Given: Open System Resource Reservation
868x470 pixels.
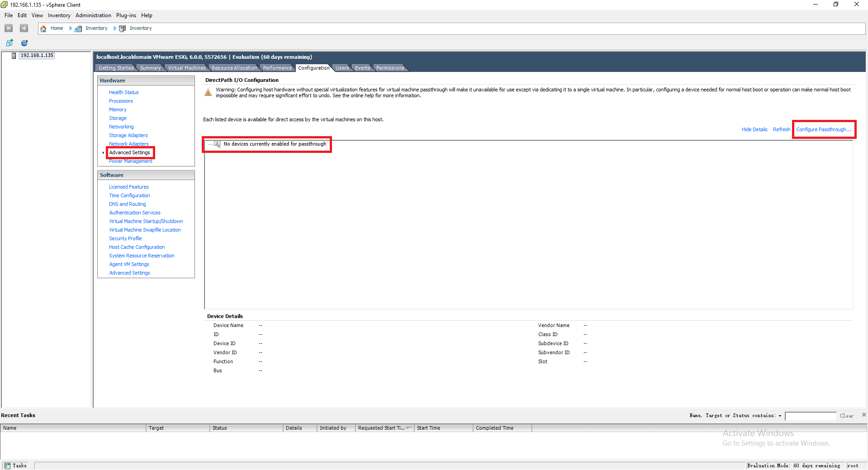Looking at the screenshot, I should tap(142, 256).
